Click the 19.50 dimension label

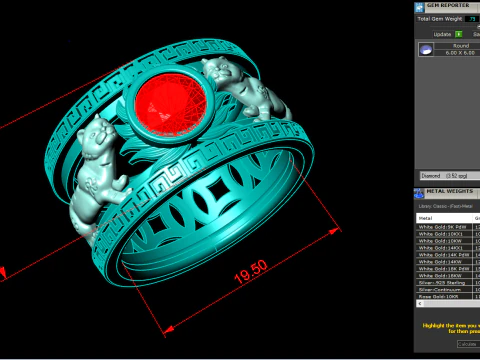pos(251,271)
